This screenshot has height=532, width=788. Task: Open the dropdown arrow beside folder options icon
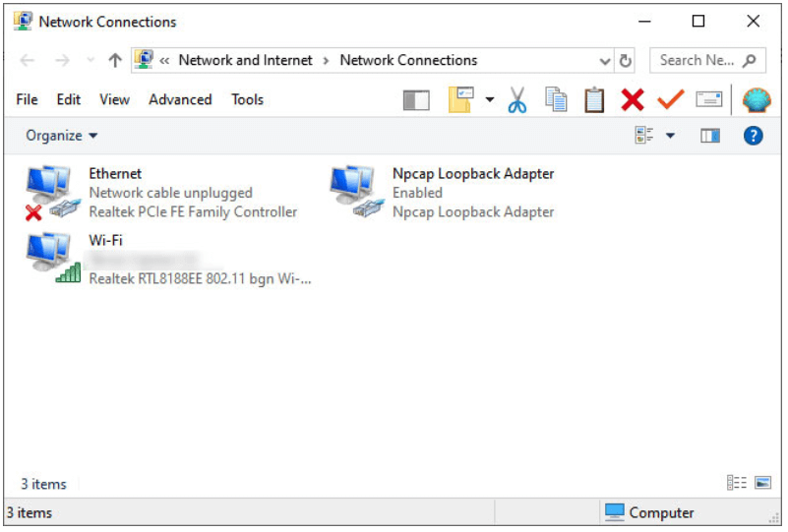click(x=492, y=100)
